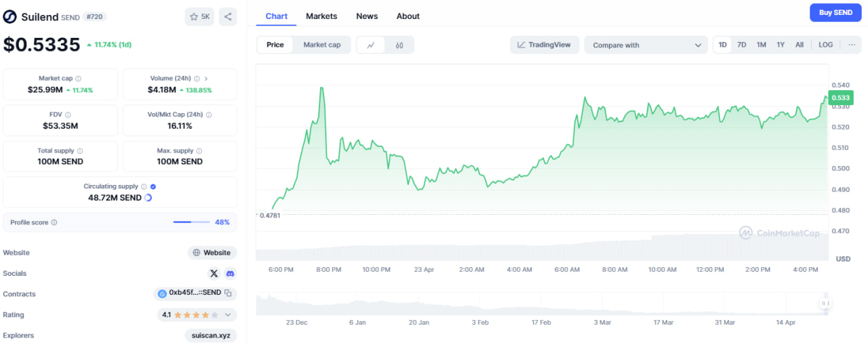Click the chart range slider handle
868x343 pixels.
(825, 304)
